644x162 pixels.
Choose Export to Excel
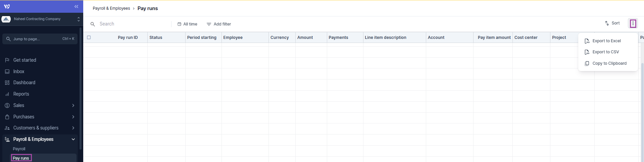click(x=606, y=41)
